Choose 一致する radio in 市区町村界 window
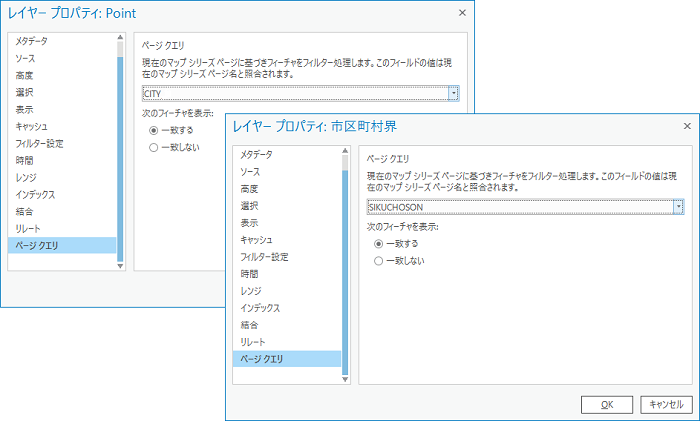This screenshot has height=421, width=700. click(x=379, y=244)
